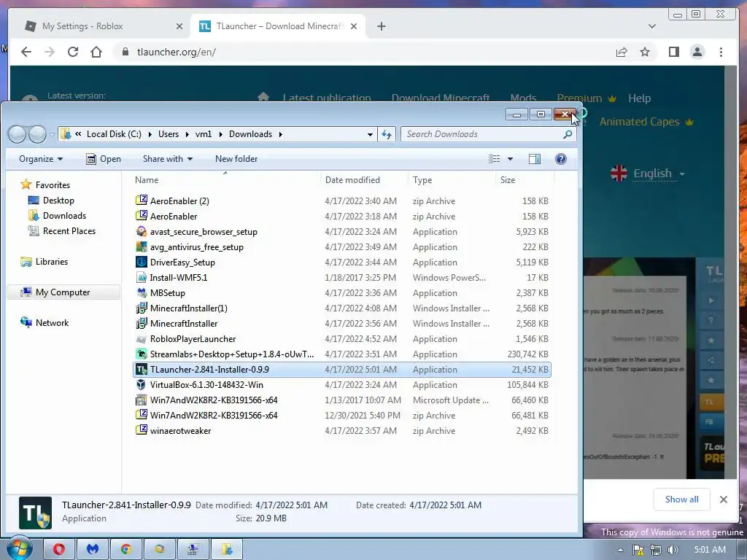Select VirtualBox-6.1.30-148432-Win file icon
747x560 pixels.
pos(142,384)
